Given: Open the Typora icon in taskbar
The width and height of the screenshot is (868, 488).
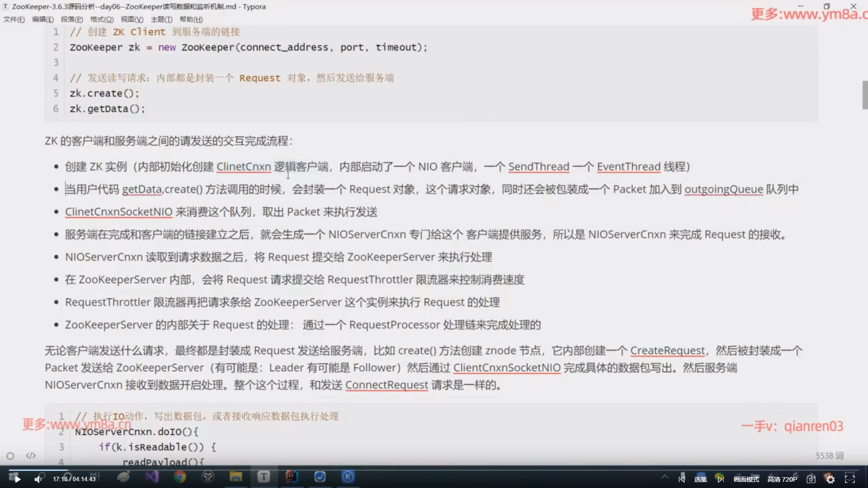Looking at the screenshot, I should [x=264, y=477].
